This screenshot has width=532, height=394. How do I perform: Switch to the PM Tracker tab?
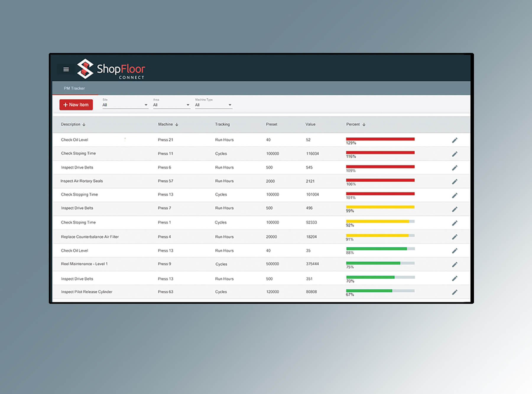[74, 88]
